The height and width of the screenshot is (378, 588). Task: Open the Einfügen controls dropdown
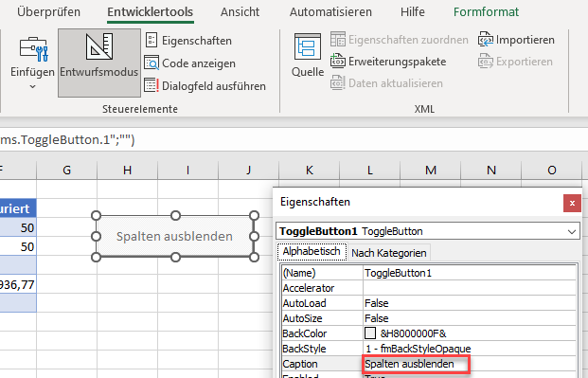point(32,63)
